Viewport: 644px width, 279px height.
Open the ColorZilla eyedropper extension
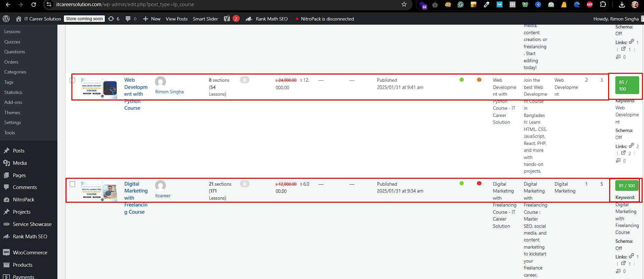(487, 4)
